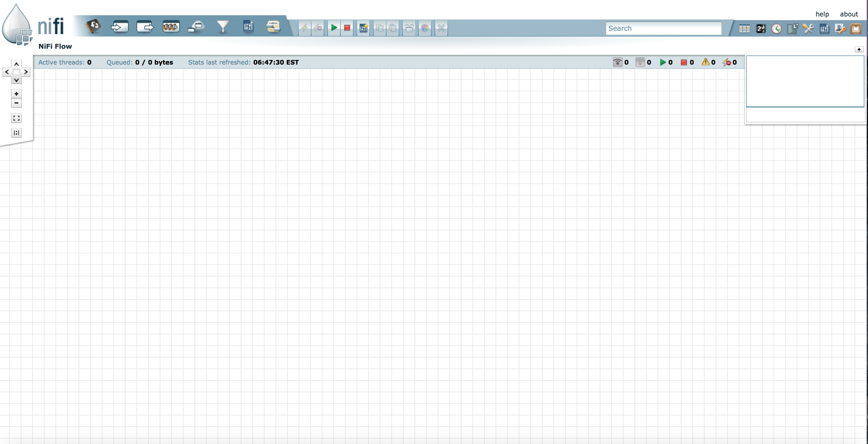Click the Input Port toolbar icon

[x=119, y=26]
